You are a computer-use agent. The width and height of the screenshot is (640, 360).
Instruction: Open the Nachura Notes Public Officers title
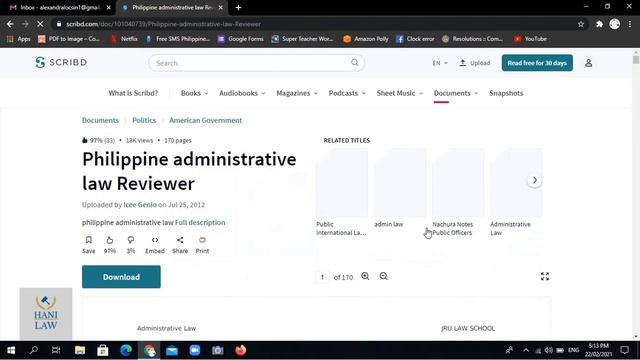[458, 192]
